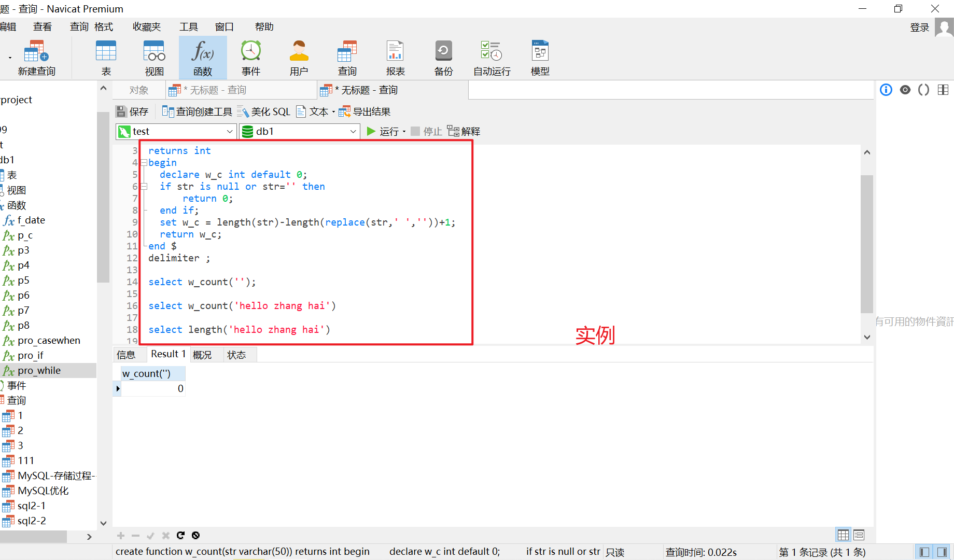Open the 模型 model toolbar icon
Screen dimensions: 954x560
coord(540,58)
